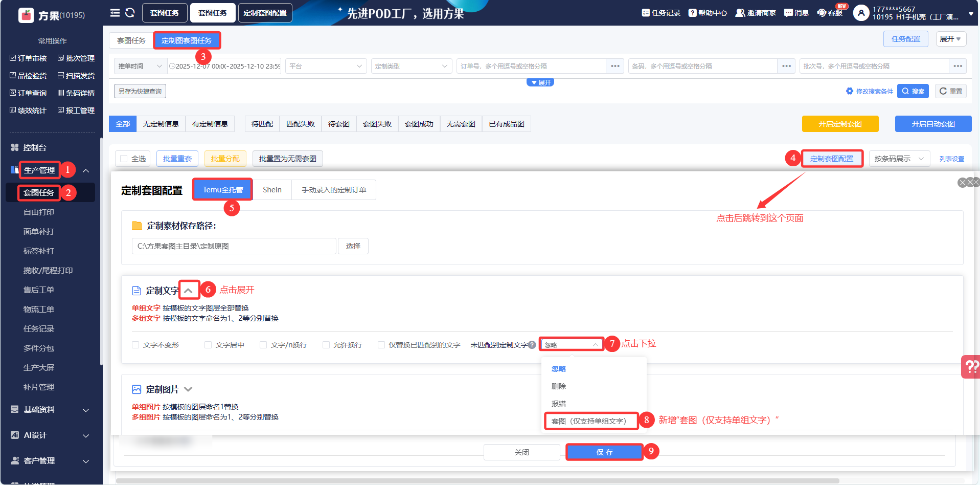Click help icon beside 未匹配到定制文字
The width and height of the screenshot is (980, 485).
coord(532,345)
